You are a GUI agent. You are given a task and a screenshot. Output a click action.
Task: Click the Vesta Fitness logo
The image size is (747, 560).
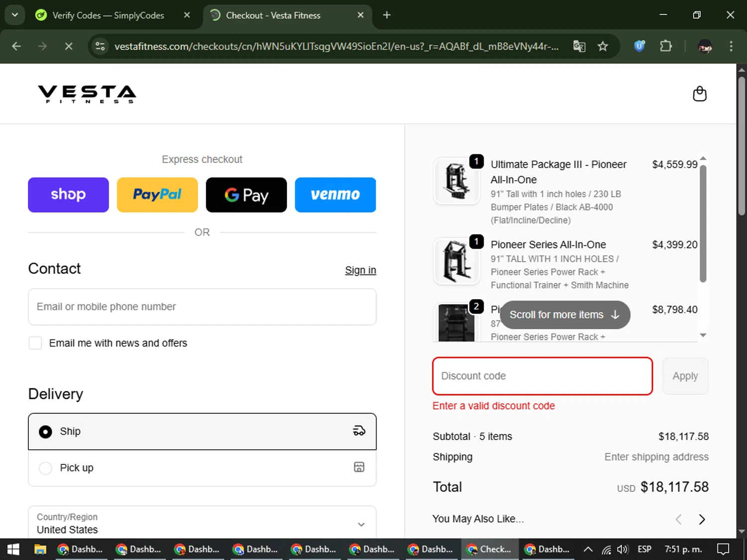[x=87, y=94]
